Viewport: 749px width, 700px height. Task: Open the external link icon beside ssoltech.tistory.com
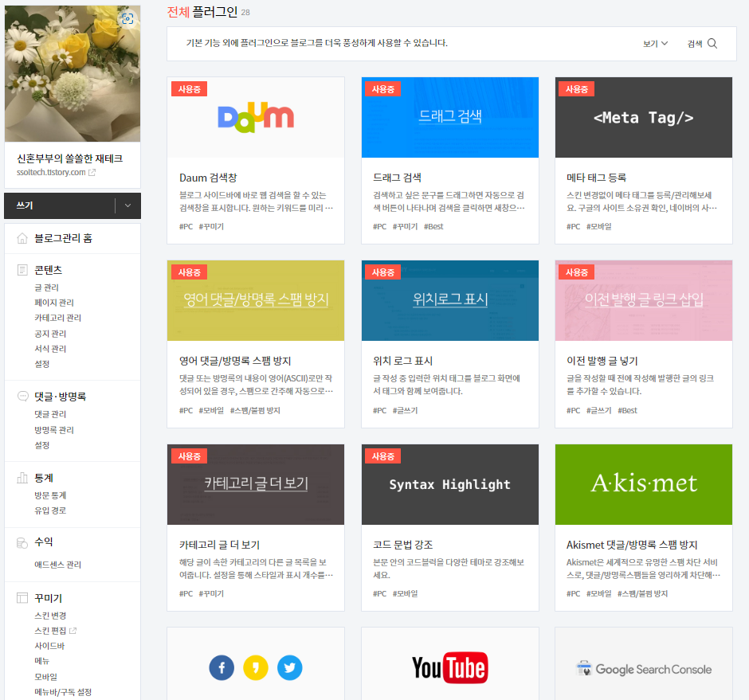point(92,172)
